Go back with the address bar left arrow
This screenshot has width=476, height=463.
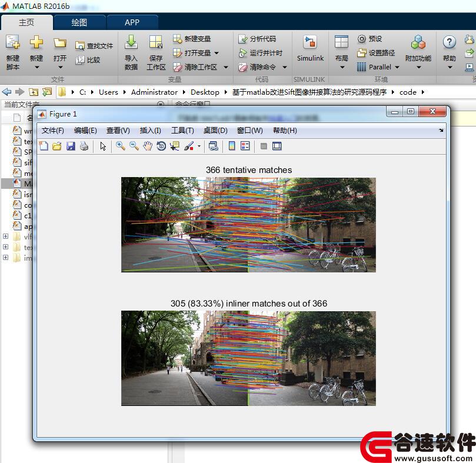click(x=6, y=92)
